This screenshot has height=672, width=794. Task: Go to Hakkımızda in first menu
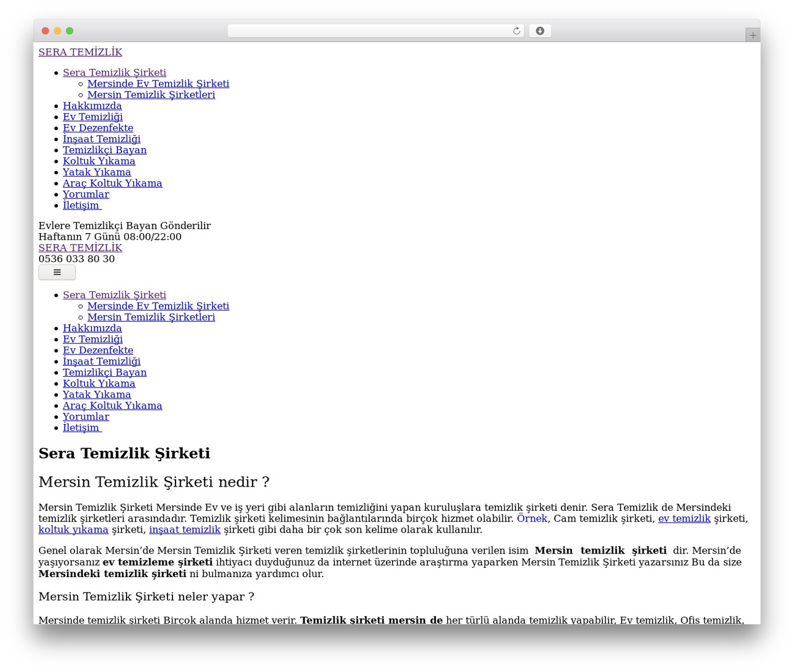pyautogui.click(x=92, y=106)
